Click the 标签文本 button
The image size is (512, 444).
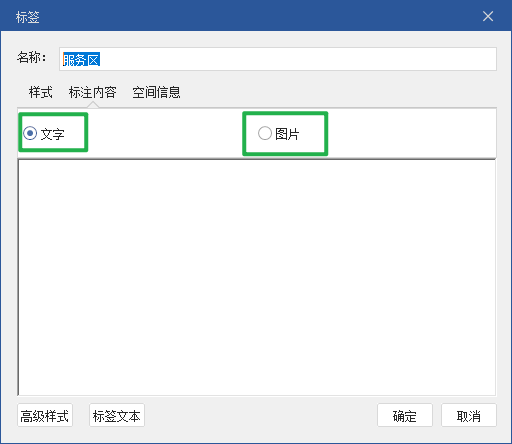click(x=117, y=415)
